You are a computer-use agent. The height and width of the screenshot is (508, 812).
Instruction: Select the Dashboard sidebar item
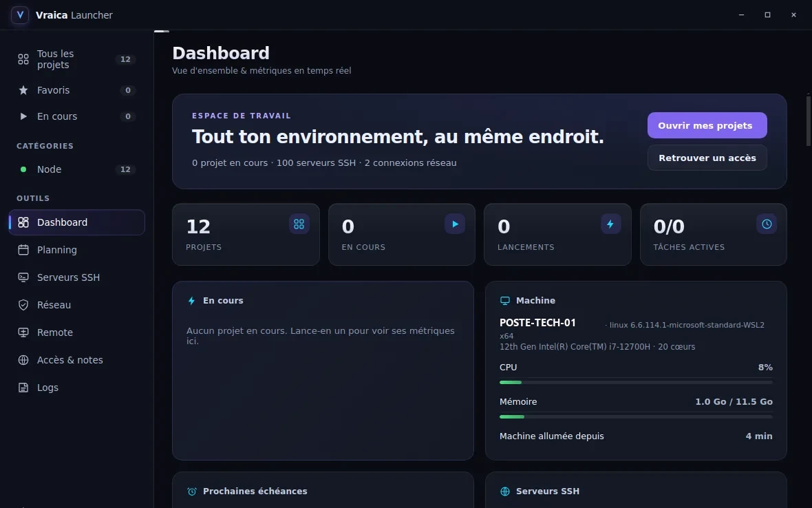pos(76,222)
